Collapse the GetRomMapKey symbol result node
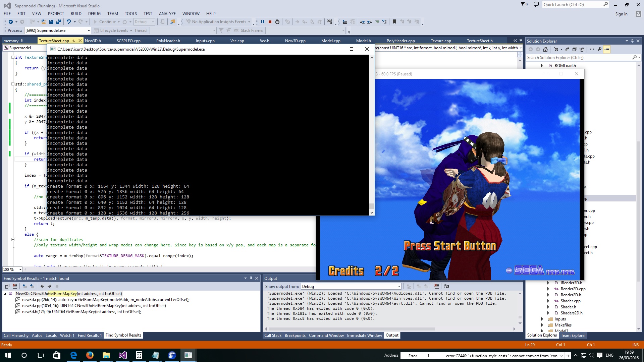The image size is (644, 362). (5, 294)
